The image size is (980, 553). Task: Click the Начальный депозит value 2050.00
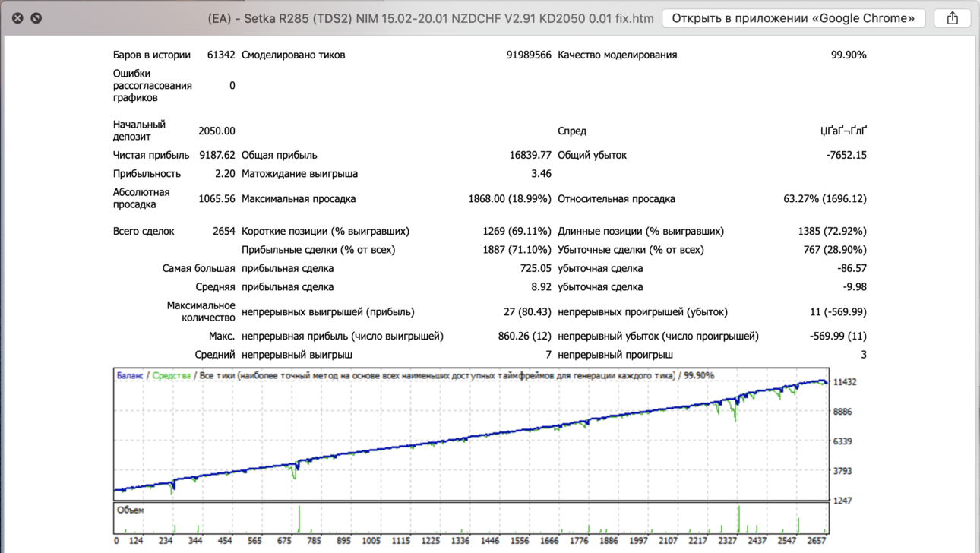[x=217, y=131]
